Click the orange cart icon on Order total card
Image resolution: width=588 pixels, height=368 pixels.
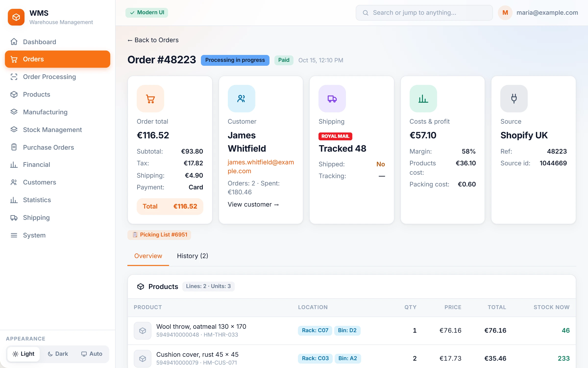150,99
